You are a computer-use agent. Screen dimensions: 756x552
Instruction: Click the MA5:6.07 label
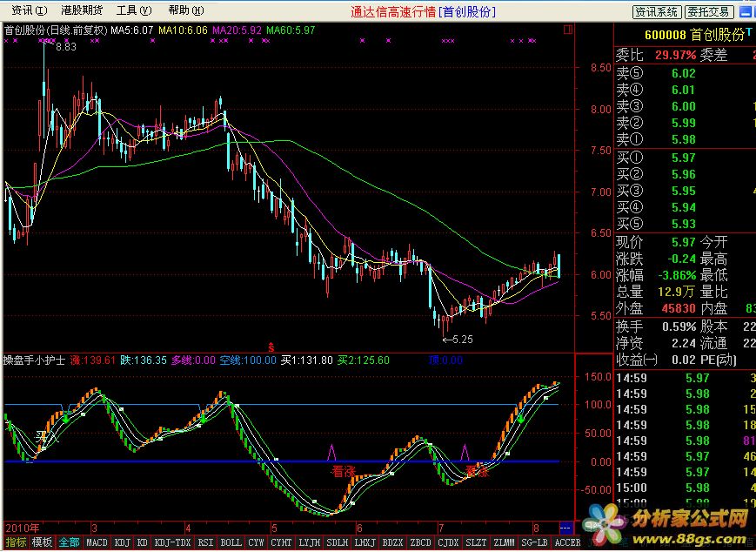(x=131, y=30)
